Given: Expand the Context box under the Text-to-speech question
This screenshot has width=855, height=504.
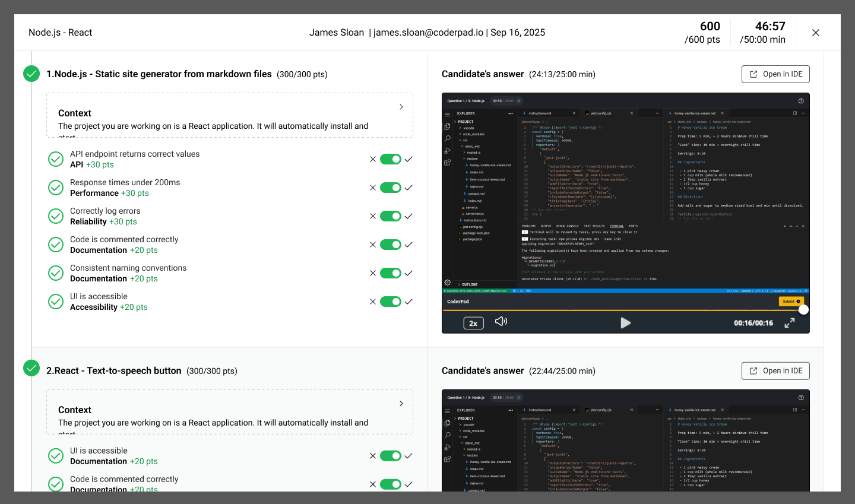Looking at the screenshot, I should pyautogui.click(x=401, y=404).
